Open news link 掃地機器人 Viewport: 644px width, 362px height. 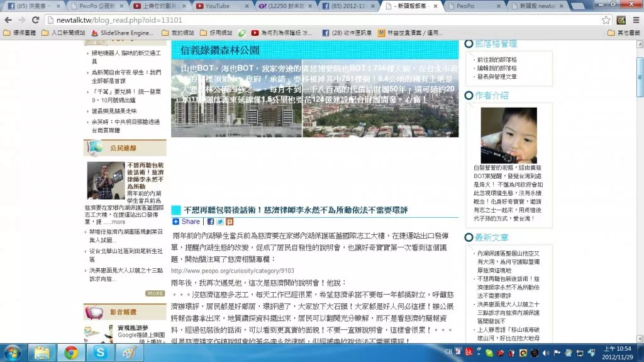pos(126,57)
